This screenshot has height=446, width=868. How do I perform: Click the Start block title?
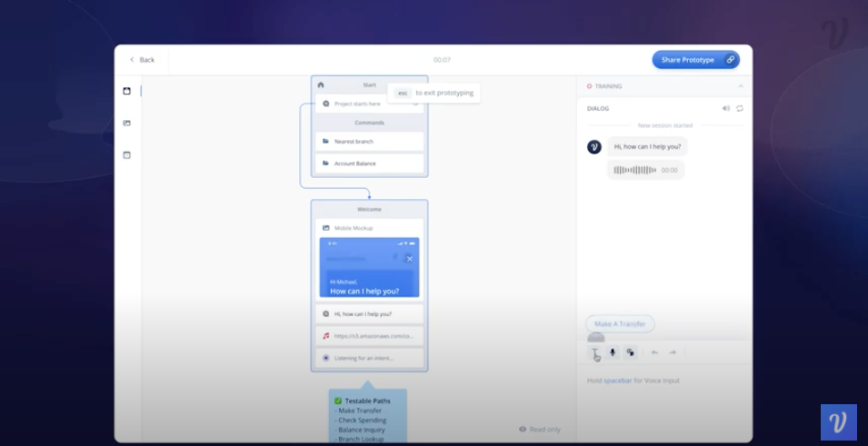(369, 84)
